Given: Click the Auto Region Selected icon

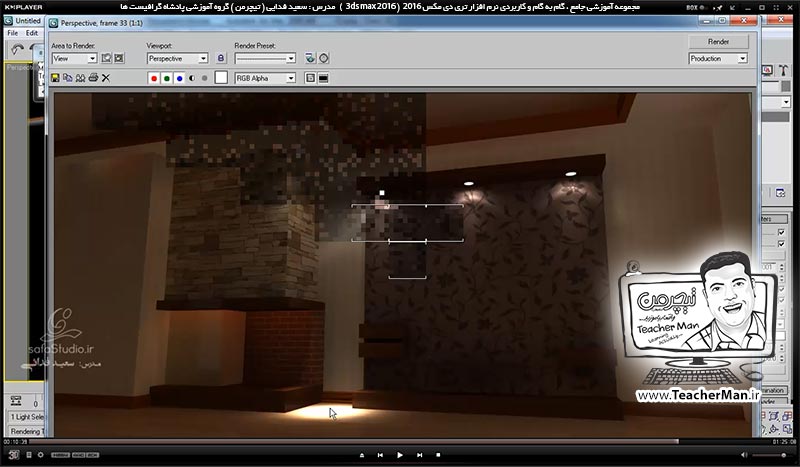Looking at the screenshot, I should pyautogui.click(x=119, y=58).
